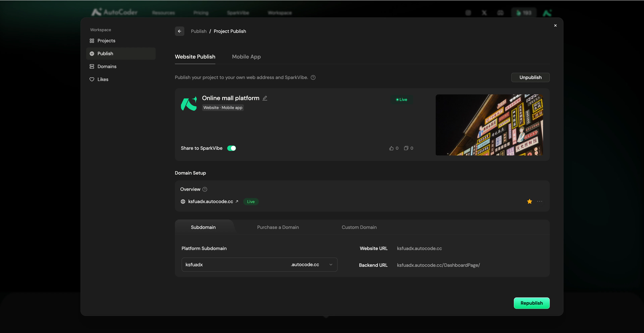Image resolution: width=644 pixels, height=333 pixels.
Task: Select the Custom Domain tab
Action: (x=359, y=227)
